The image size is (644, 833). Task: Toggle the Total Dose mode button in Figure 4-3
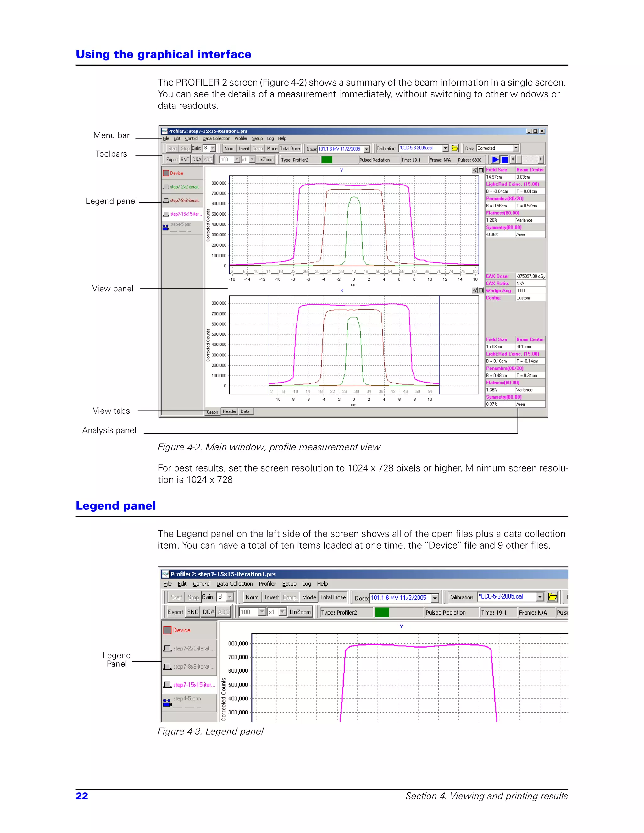[333, 597]
